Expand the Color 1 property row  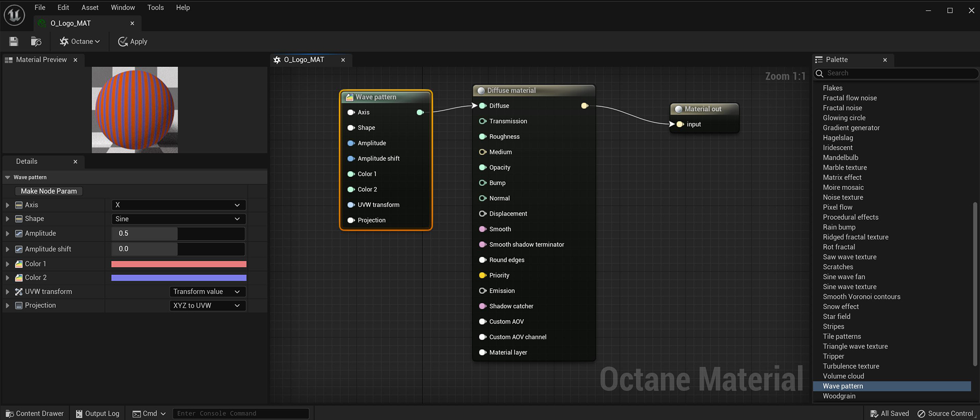point(7,264)
